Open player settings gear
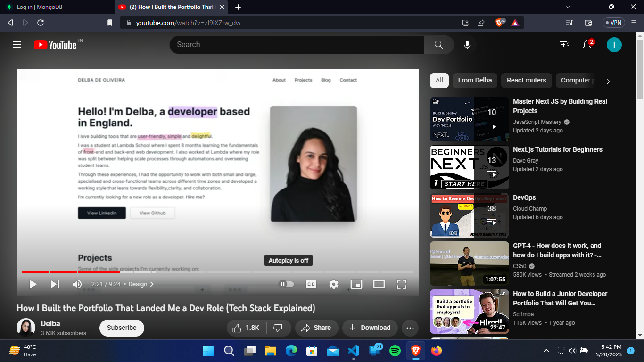644x362 pixels. tap(334, 284)
